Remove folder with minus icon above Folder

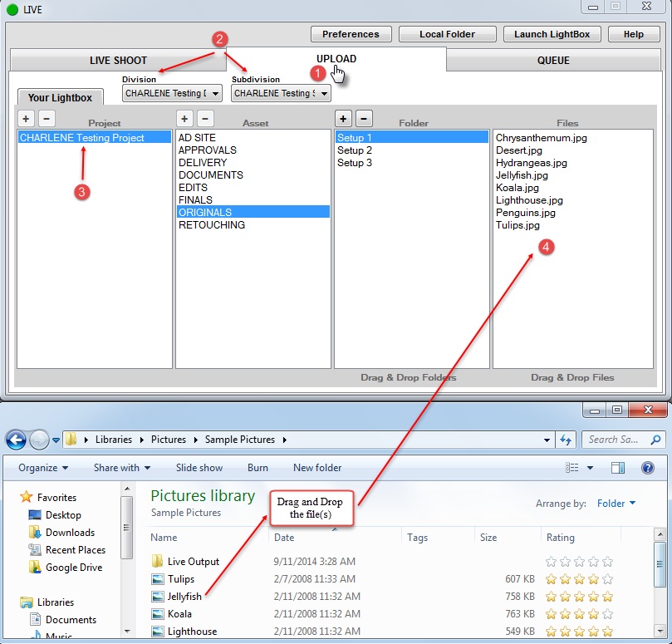(364, 117)
